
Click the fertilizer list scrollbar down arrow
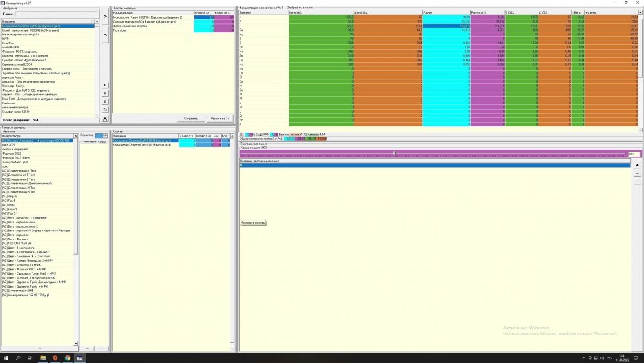tap(97, 115)
